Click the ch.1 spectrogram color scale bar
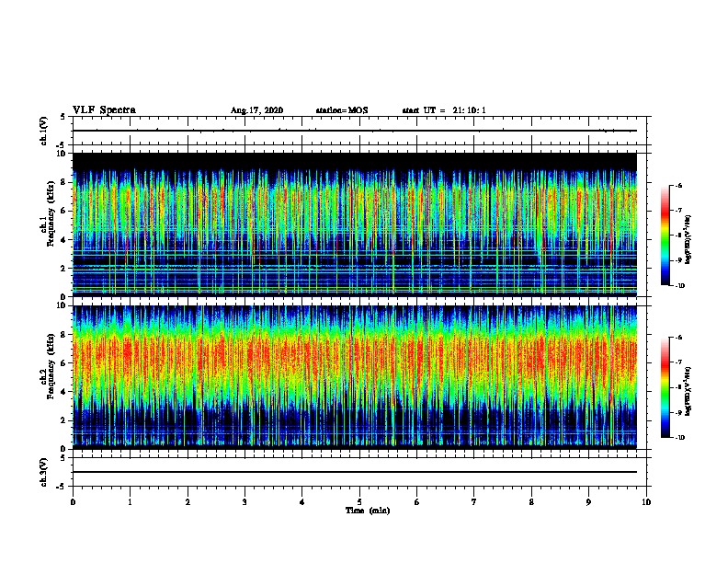Screen dimensions: 728x563 (x=665, y=236)
